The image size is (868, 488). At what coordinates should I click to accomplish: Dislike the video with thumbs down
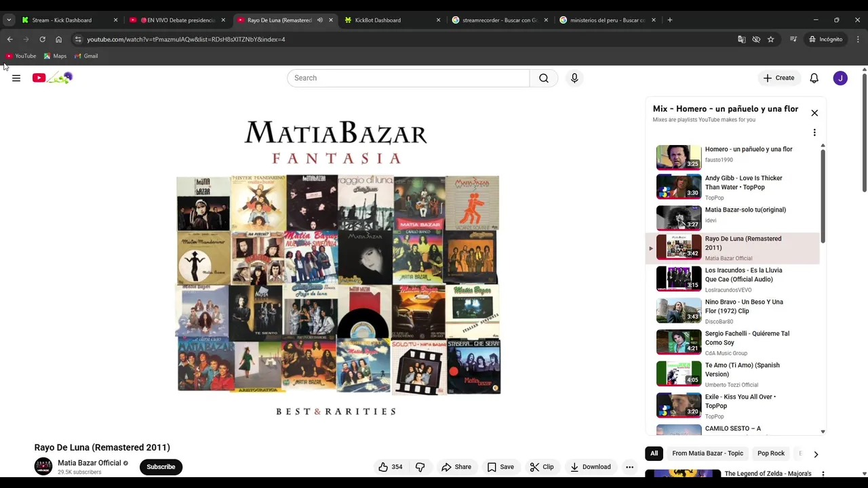point(420,467)
